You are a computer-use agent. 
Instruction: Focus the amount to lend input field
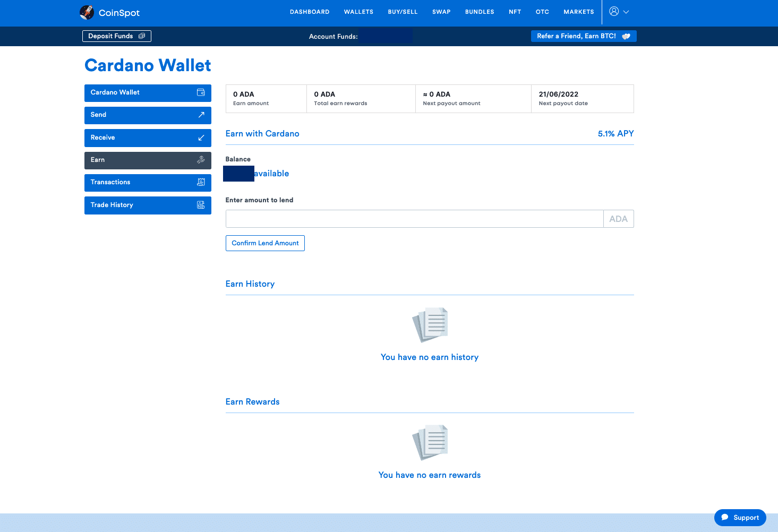414,219
